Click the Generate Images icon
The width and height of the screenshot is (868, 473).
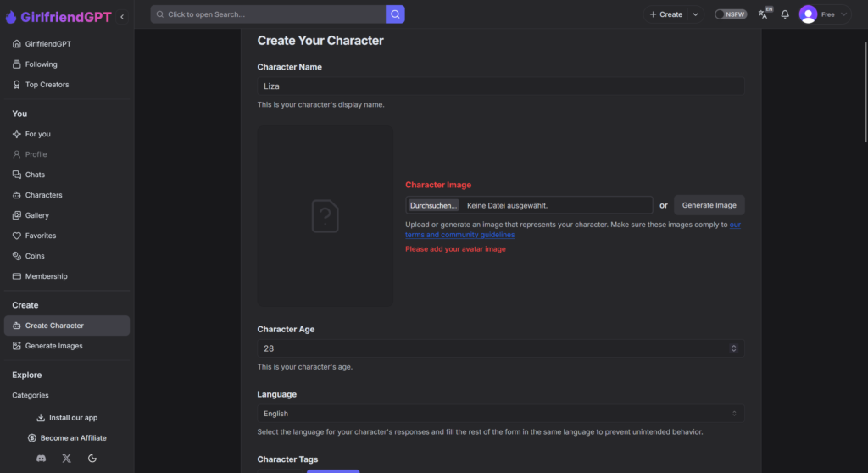pos(17,346)
